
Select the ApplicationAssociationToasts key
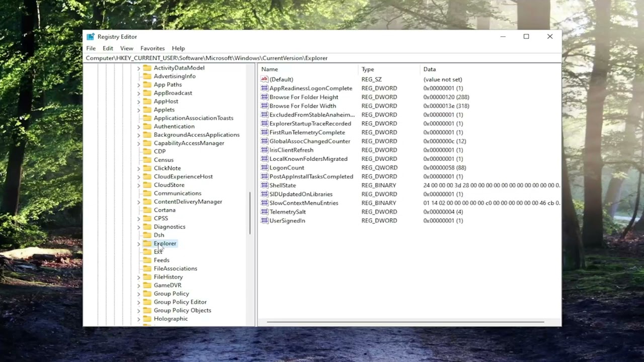pos(194,118)
